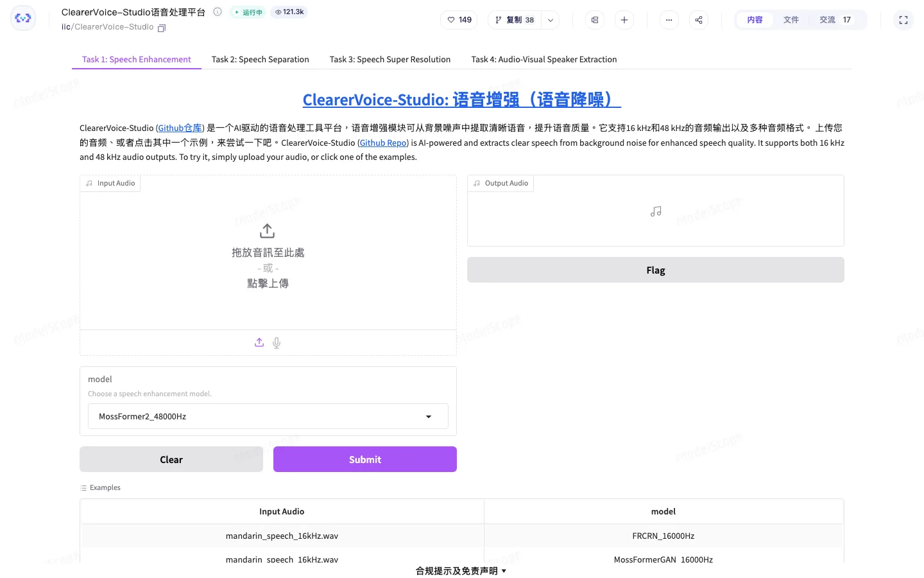Viewport: 924px width, 578px height.
Task: Click the share icon
Action: 699,20
